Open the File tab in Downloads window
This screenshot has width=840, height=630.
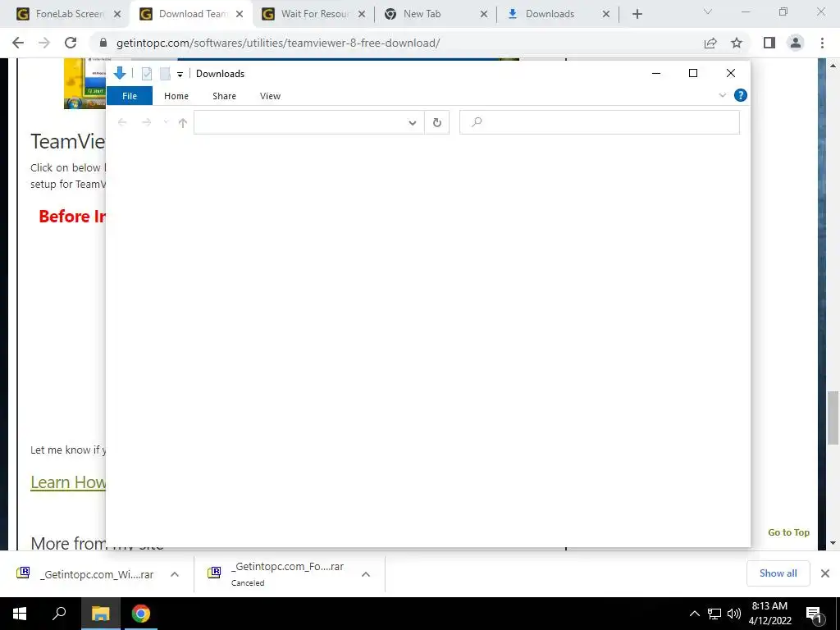pos(130,96)
